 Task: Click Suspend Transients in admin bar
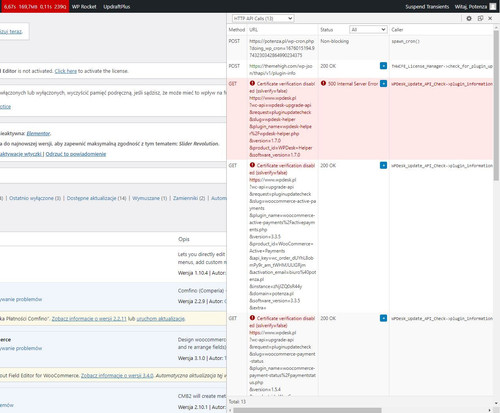(x=427, y=6)
